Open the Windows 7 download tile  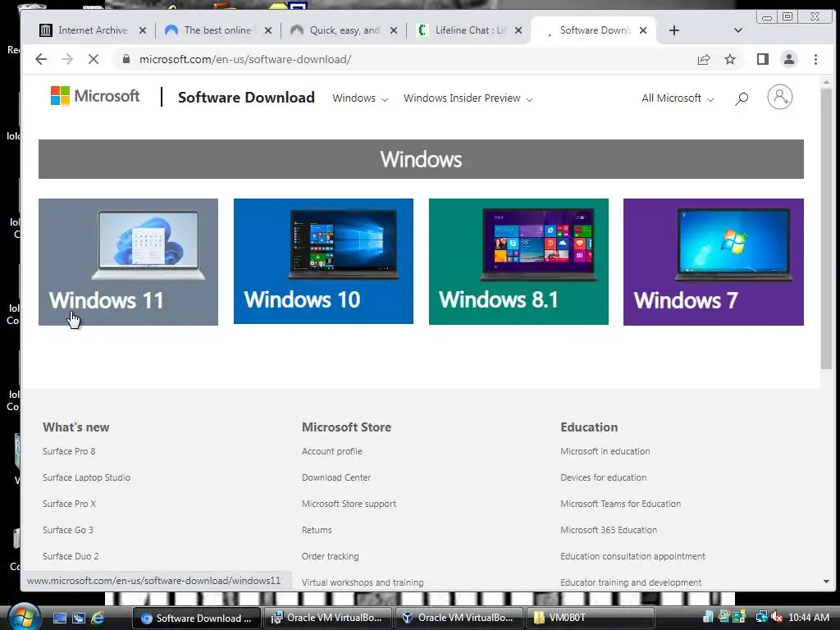(714, 262)
